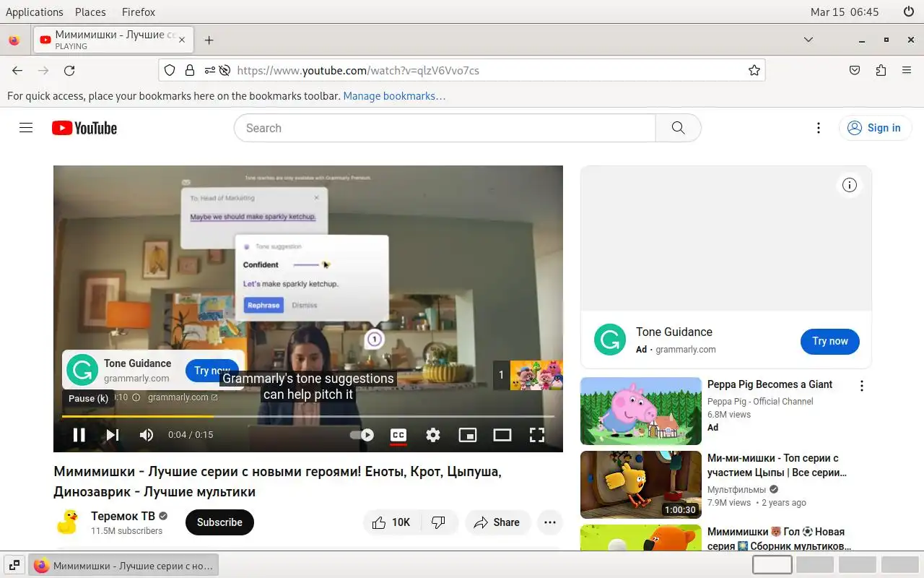This screenshot has height=578, width=924.
Task: Open Places menu
Action: click(90, 12)
